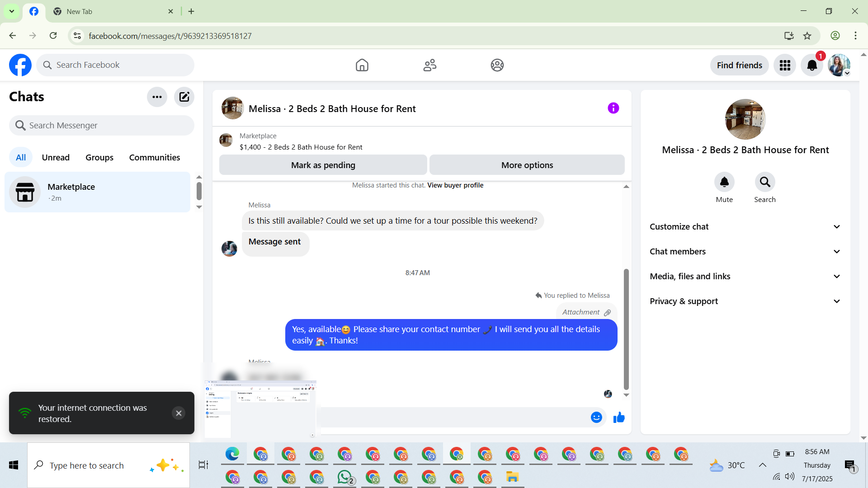The height and width of the screenshot is (488, 868).
Task: View site information icon in address bar
Action: click(x=77, y=36)
